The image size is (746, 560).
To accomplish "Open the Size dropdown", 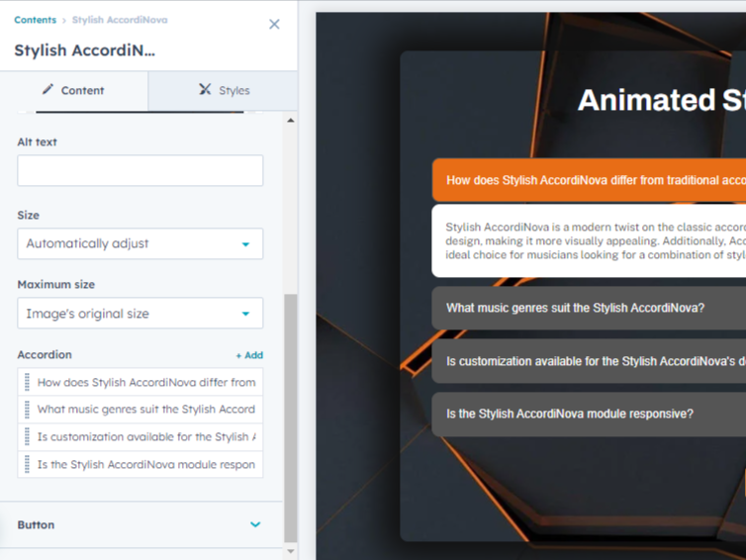I will click(x=140, y=243).
